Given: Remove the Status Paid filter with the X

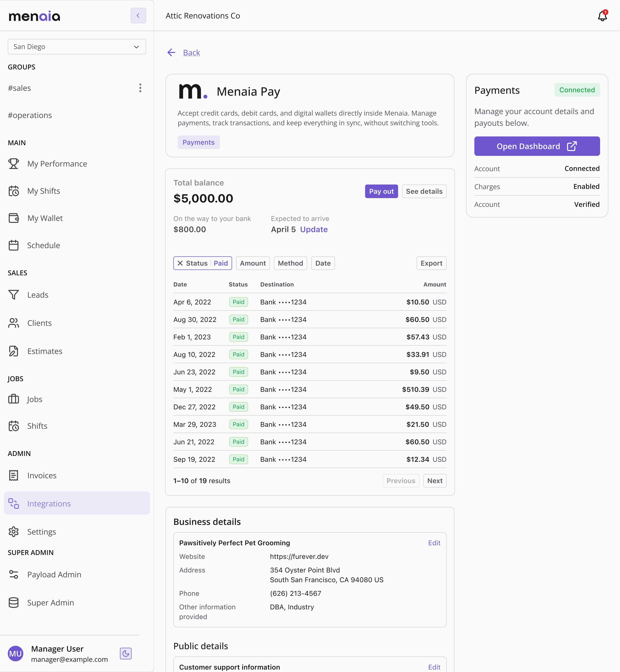Looking at the screenshot, I should click(x=180, y=263).
